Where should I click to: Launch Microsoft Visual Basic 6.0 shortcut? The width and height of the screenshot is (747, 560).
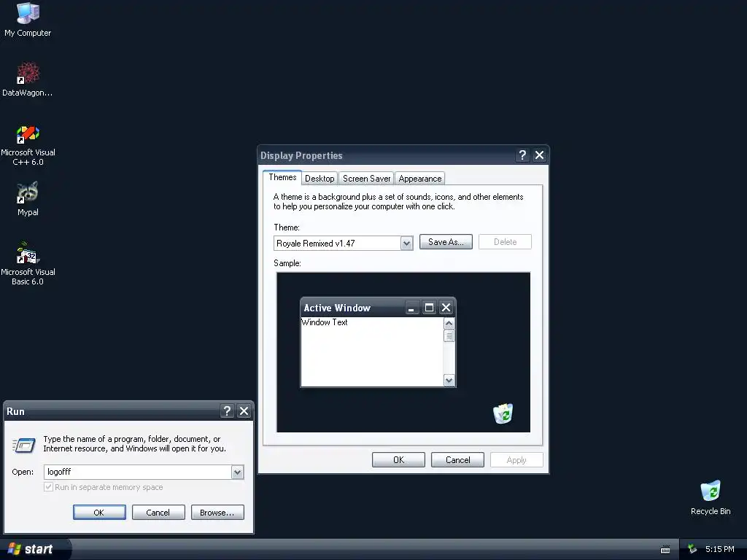(28, 263)
